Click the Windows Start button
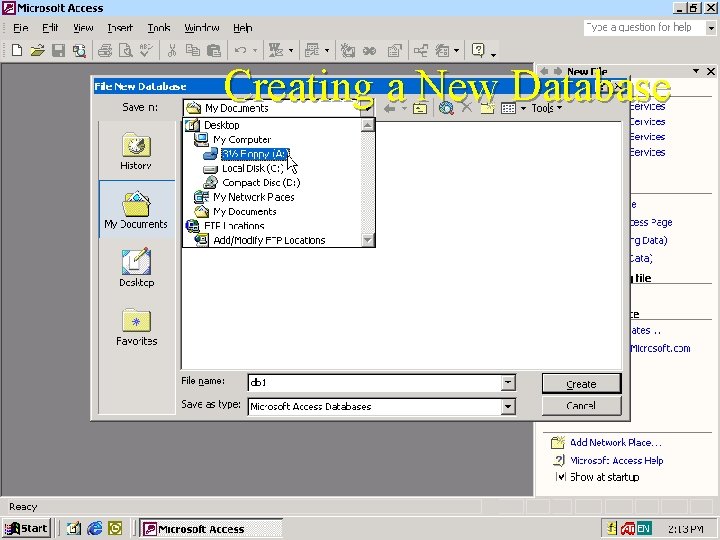This screenshot has height=540, width=720. tap(26, 529)
